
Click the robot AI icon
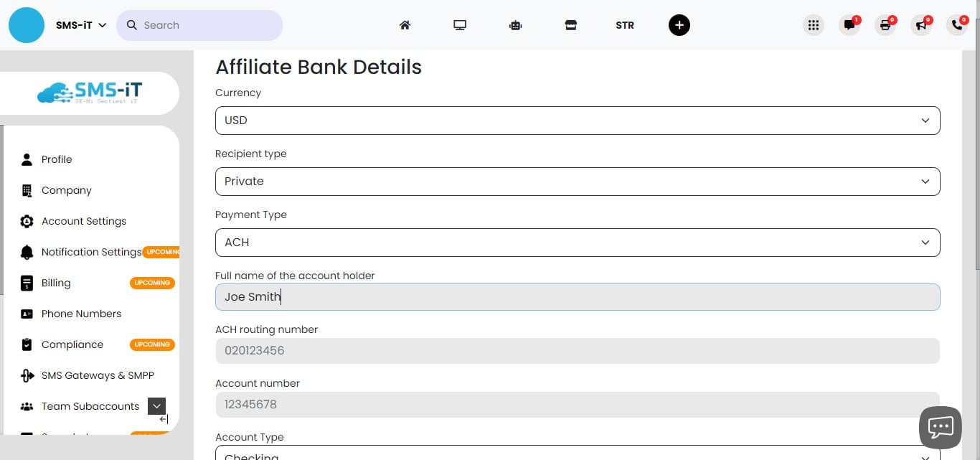click(515, 25)
